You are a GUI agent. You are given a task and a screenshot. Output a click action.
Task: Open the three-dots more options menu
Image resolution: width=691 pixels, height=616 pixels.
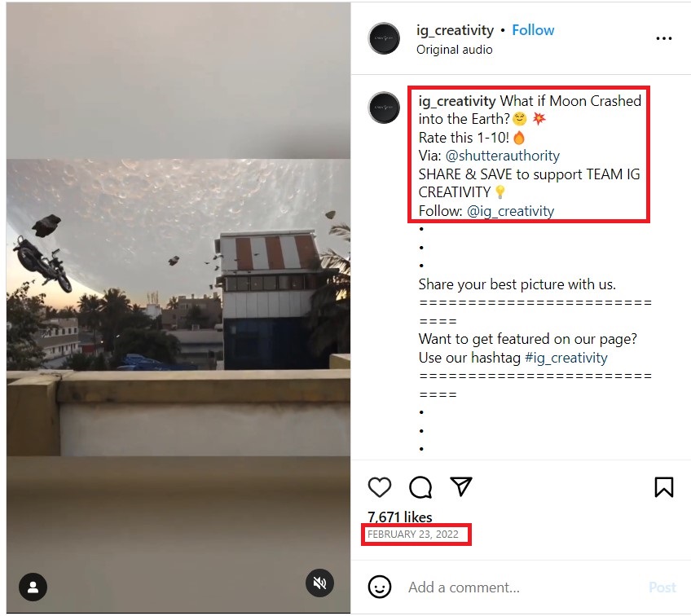[664, 38]
